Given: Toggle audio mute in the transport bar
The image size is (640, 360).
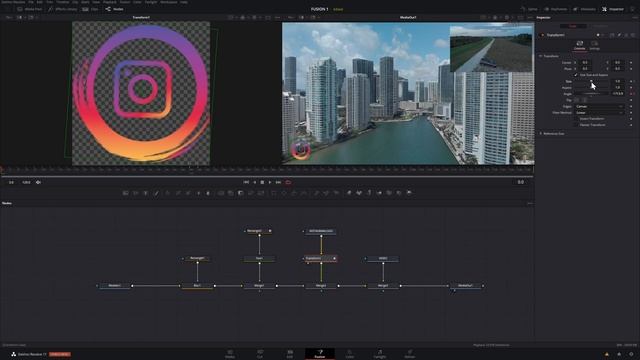Looking at the screenshot, I should [x=38, y=182].
